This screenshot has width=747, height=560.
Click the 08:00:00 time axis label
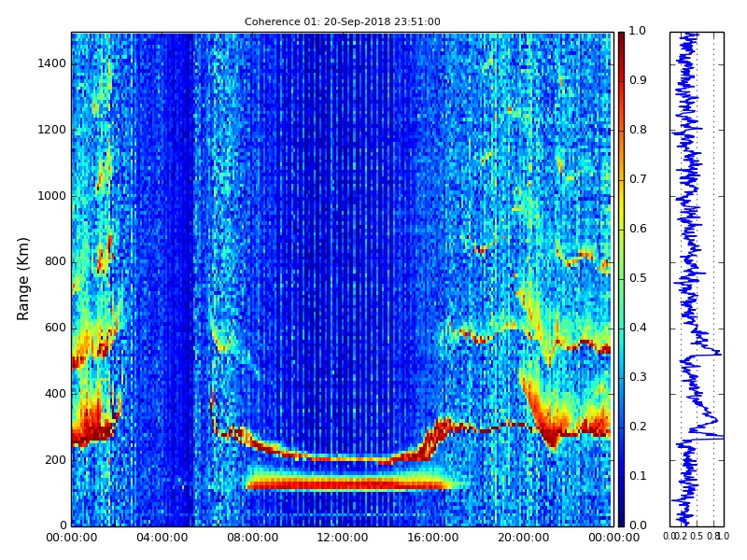(x=252, y=538)
